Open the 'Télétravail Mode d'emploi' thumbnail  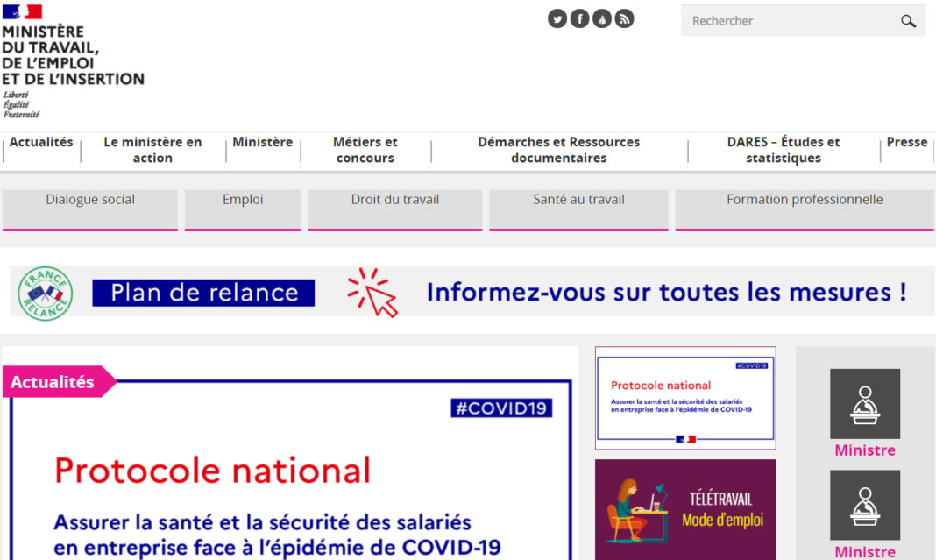685,509
